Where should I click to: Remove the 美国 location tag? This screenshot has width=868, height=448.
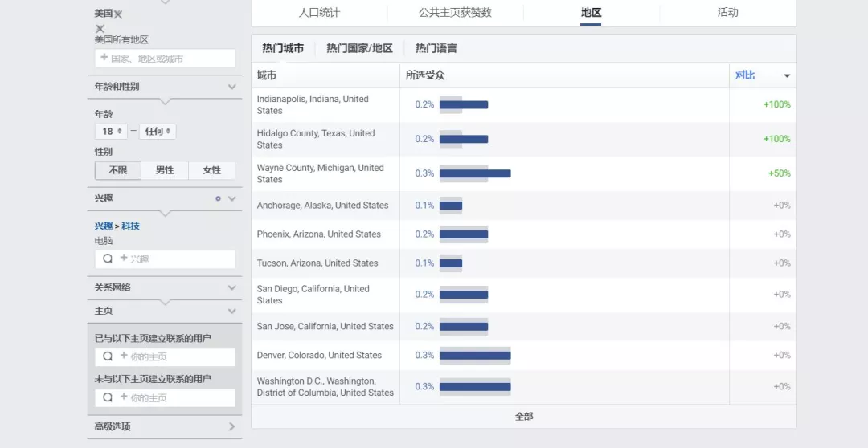(x=118, y=15)
